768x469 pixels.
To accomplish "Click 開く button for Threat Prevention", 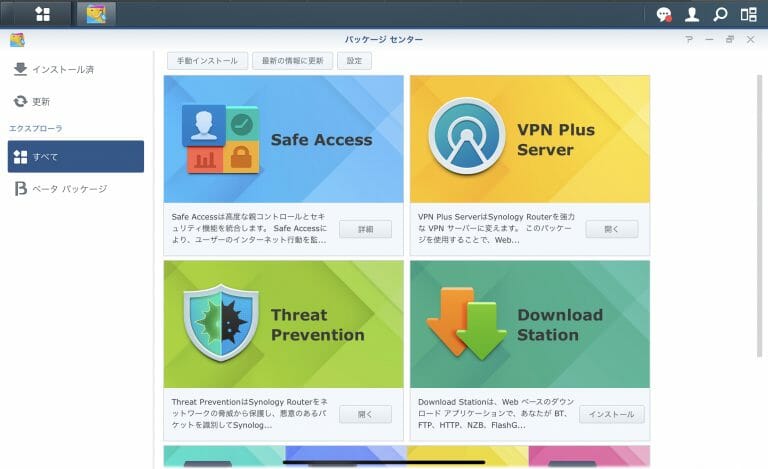I will [x=365, y=414].
